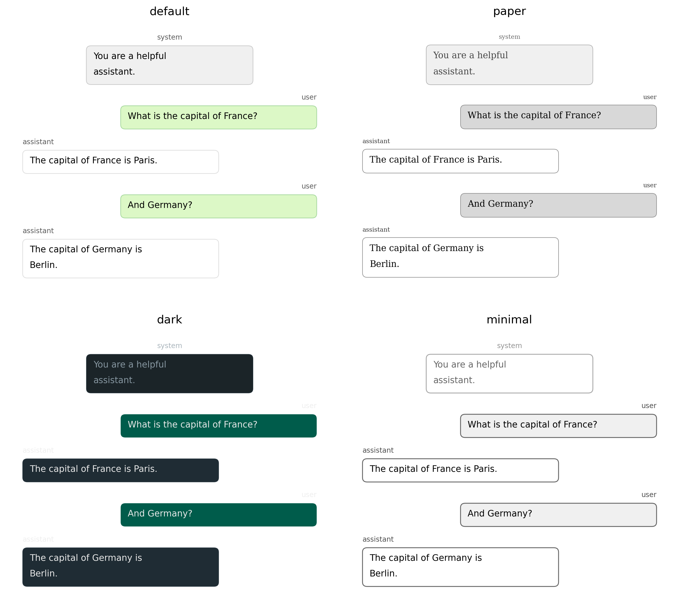Image resolution: width=679 pixels, height=616 pixels.
Task: Select the system message bubble in default theme
Action: coord(169,65)
